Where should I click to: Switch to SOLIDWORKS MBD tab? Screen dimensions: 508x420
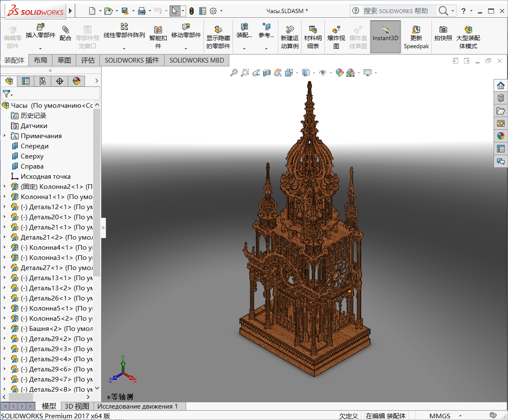point(197,60)
